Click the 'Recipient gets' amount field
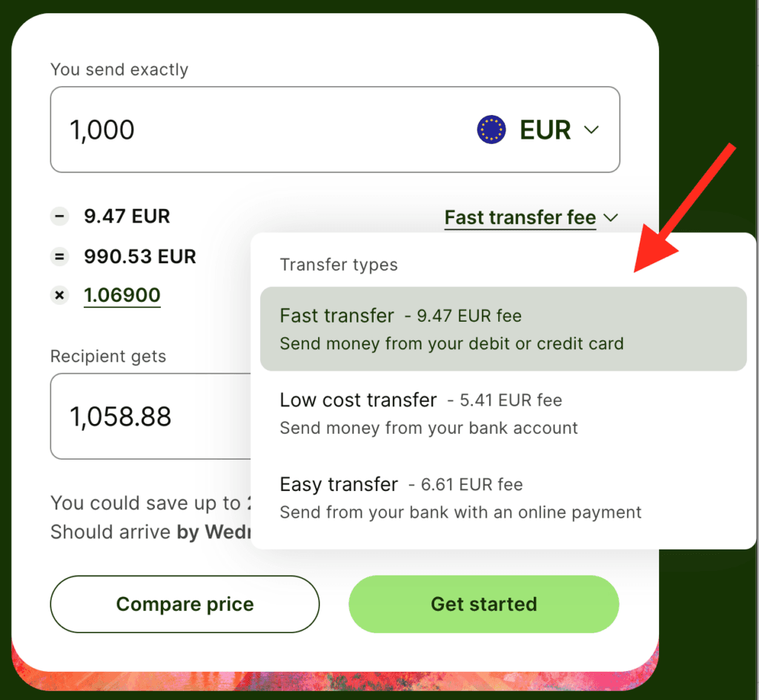This screenshot has width=759, height=700. [148, 417]
